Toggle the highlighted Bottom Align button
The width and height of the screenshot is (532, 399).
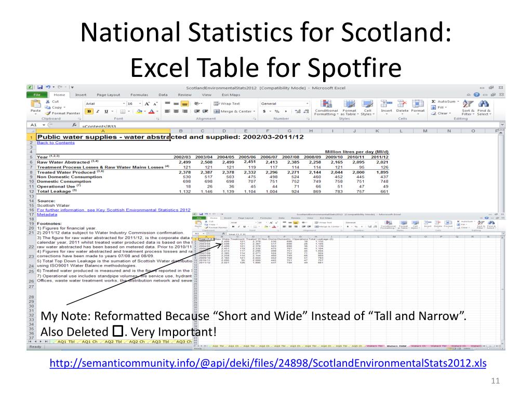pos(184,103)
